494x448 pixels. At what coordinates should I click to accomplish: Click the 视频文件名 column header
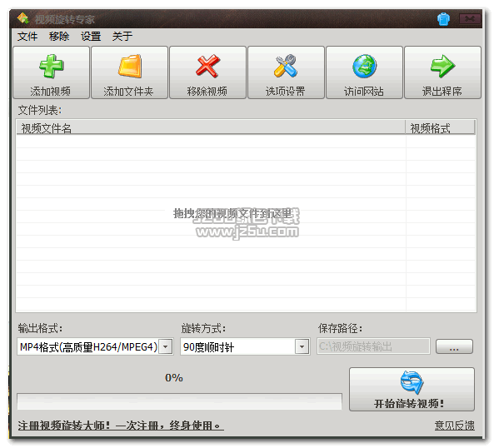point(211,127)
